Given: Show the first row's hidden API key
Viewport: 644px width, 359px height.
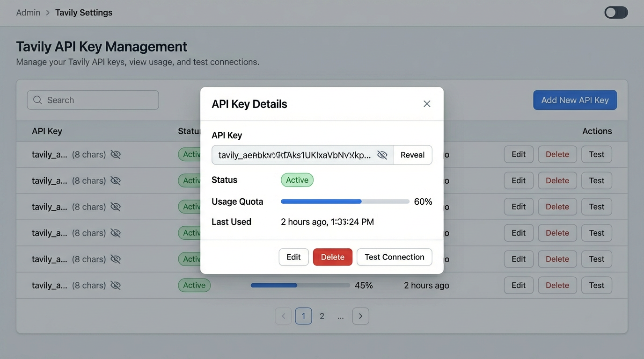Looking at the screenshot, I should tap(116, 154).
